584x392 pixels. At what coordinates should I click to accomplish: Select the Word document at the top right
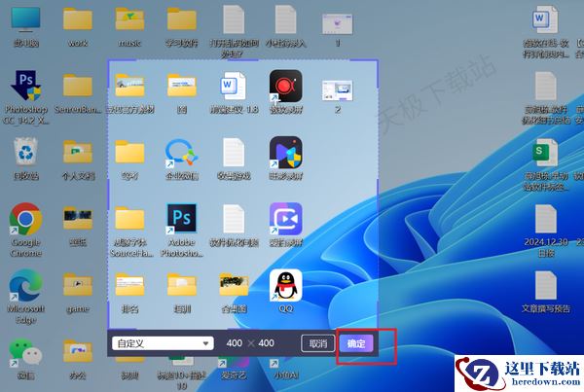tap(546, 19)
